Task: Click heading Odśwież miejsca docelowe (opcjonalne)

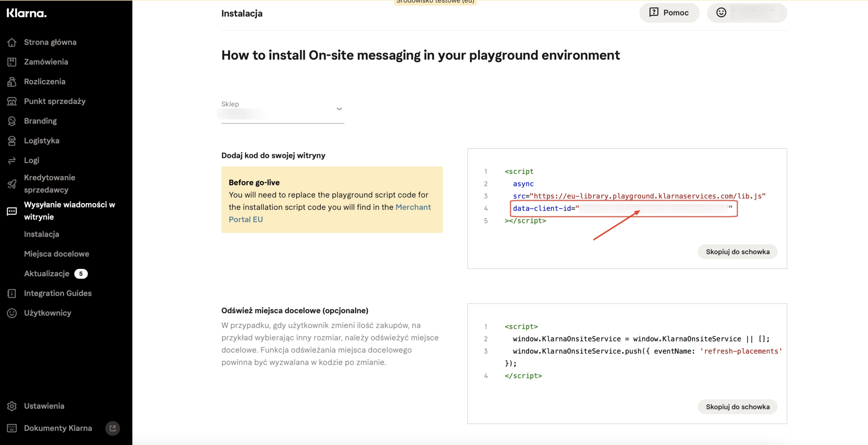Action: 295,311
